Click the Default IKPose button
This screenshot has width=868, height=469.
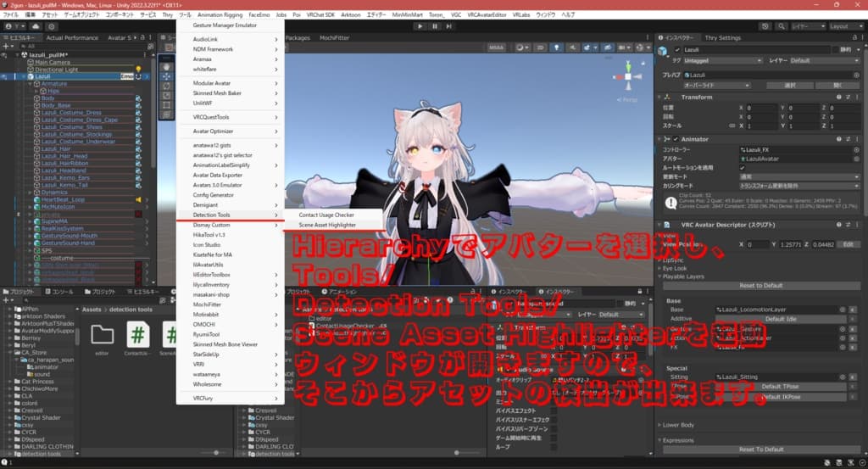point(781,397)
